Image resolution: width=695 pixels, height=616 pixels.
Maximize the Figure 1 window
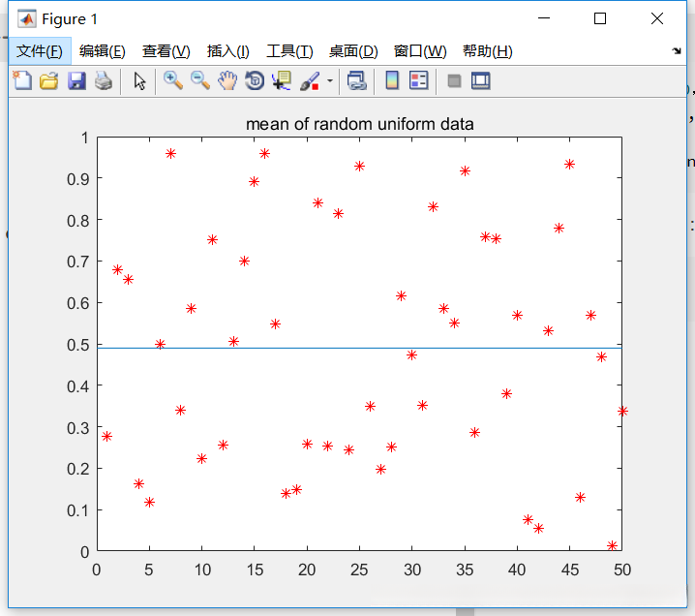point(600,18)
